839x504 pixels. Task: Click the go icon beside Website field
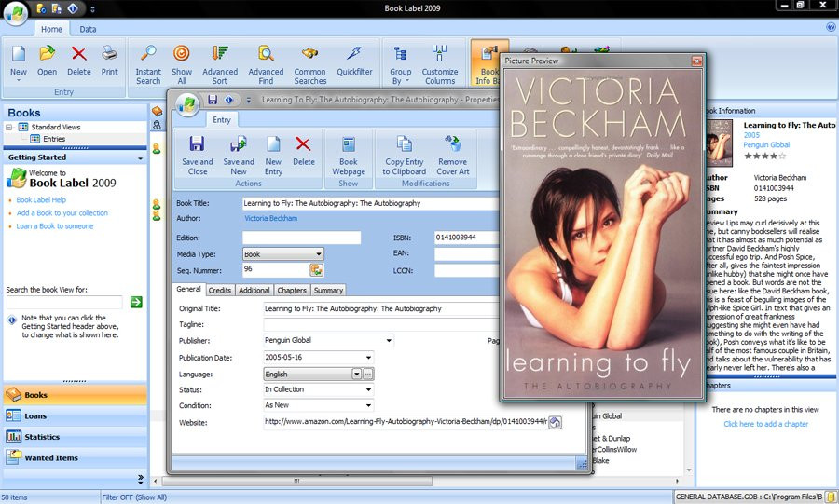tap(556, 422)
